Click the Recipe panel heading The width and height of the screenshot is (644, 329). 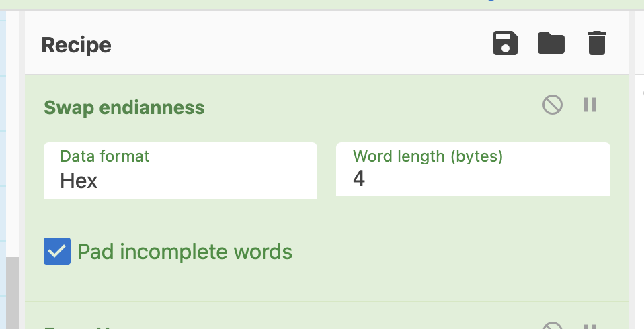(x=76, y=45)
